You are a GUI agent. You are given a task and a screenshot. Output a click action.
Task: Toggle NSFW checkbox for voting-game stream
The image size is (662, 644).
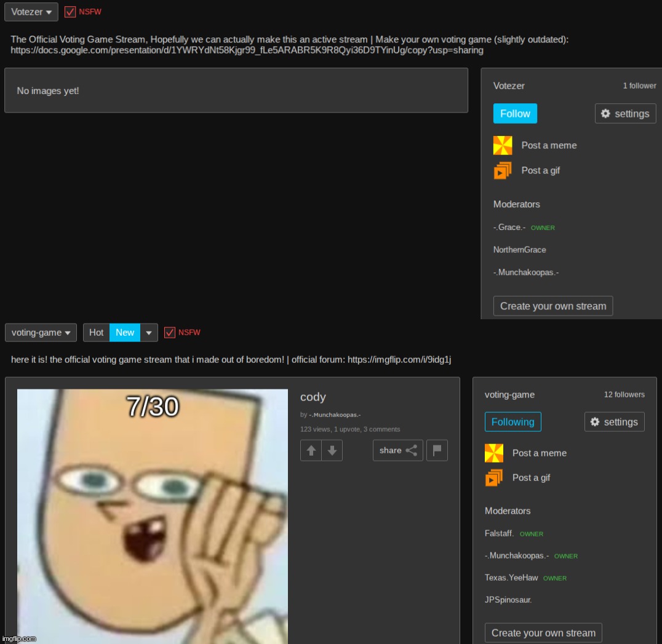coord(170,333)
